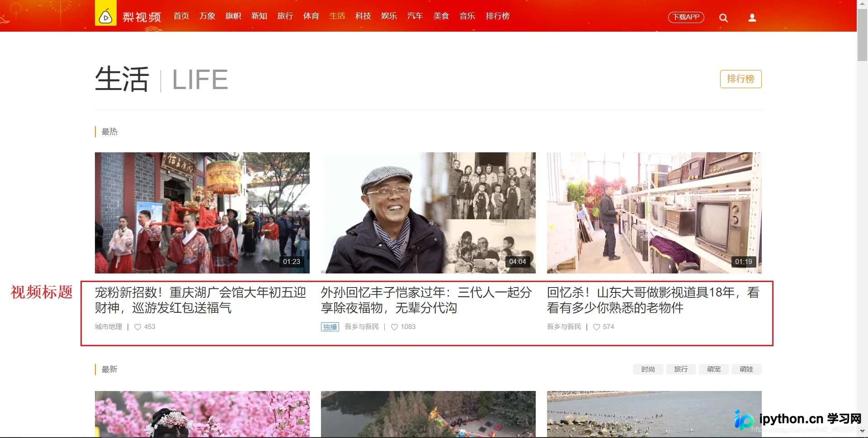This screenshot has width=868, height=438.
Task: Open the 城市地理 channel link
Action: [x=108, y=327]
